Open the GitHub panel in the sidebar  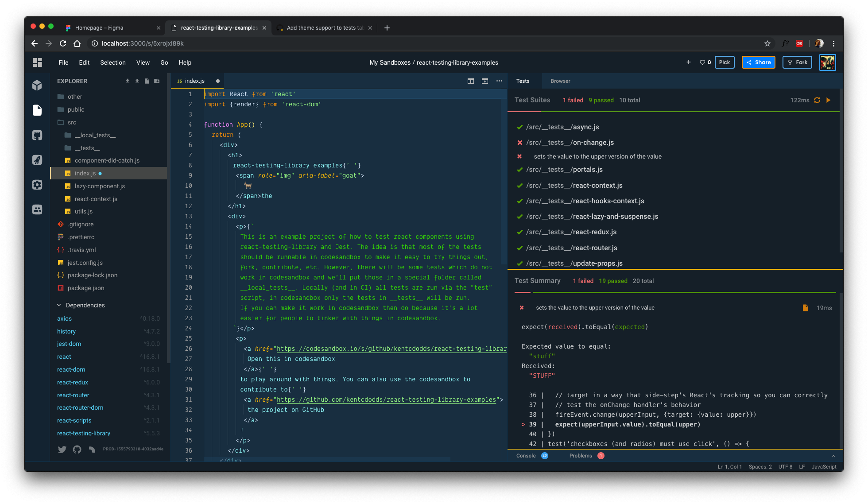(37, 135)
